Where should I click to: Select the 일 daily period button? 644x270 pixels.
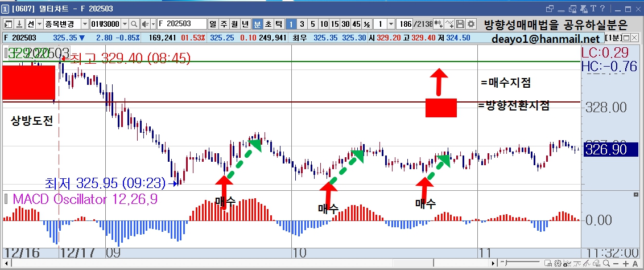[x=213, y=24]
